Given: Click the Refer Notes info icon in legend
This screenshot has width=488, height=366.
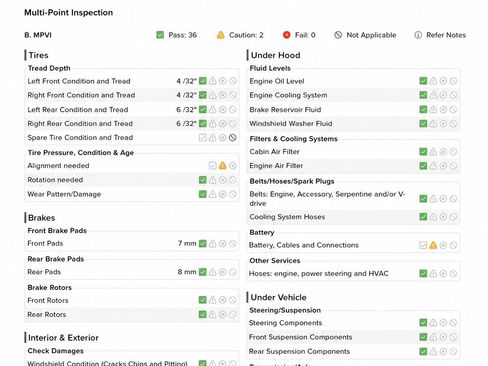Looking at the screenshot, I should coord(418,35).
